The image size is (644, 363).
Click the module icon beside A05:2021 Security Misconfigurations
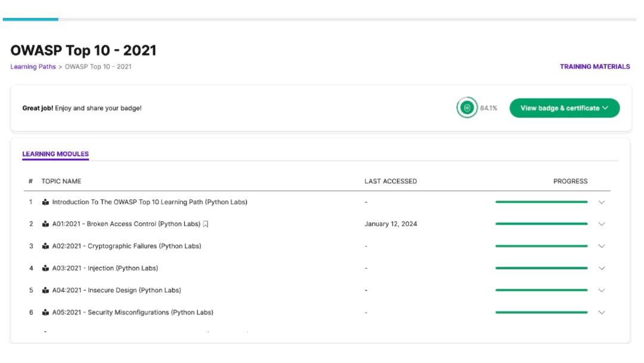[x=45, y=312]
